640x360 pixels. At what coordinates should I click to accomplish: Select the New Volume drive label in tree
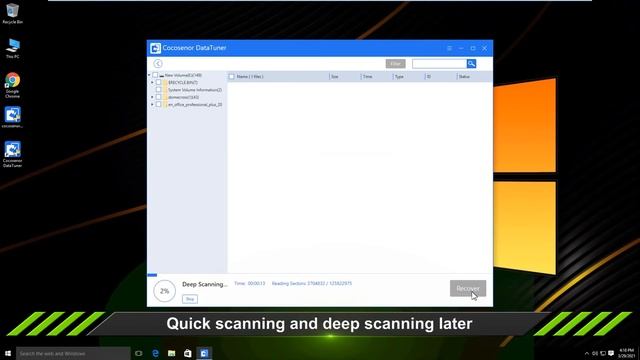[x=183, y=76]
